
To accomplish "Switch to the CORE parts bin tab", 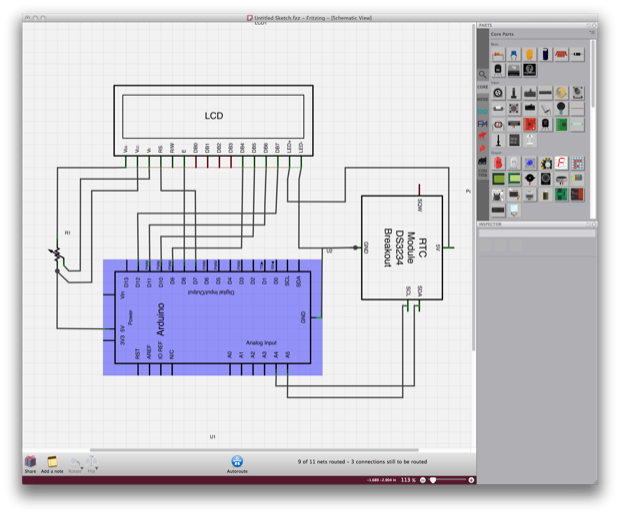I will tap(482, 87).
